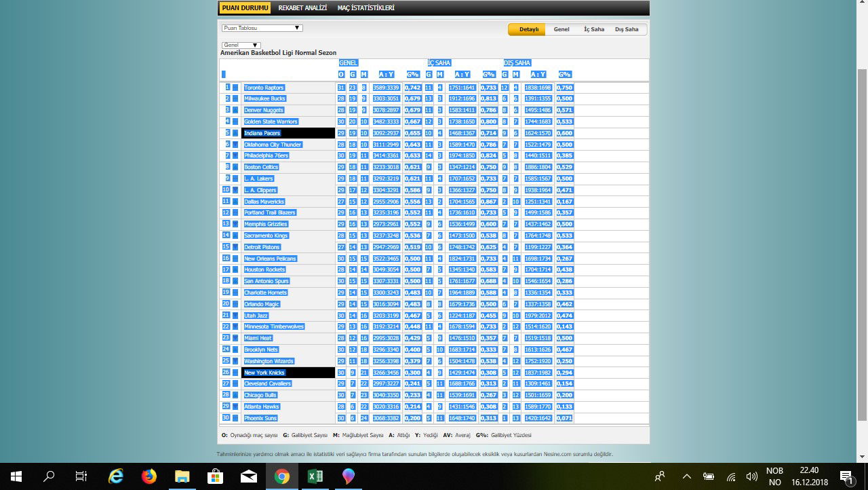868x490 pixels.
Task: Switch to REKABET ANALİZİ tab
Action: tap(302, 8)
